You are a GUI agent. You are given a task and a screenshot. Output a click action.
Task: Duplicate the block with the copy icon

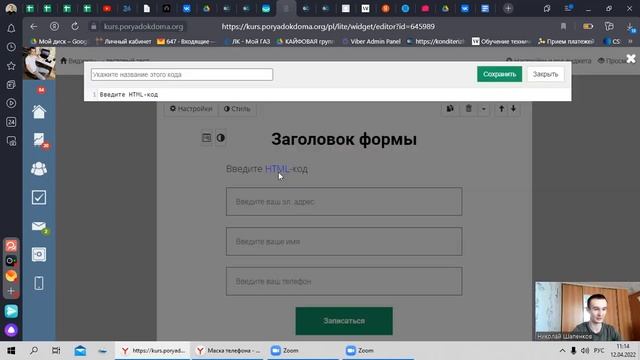(x=450, y=109)
